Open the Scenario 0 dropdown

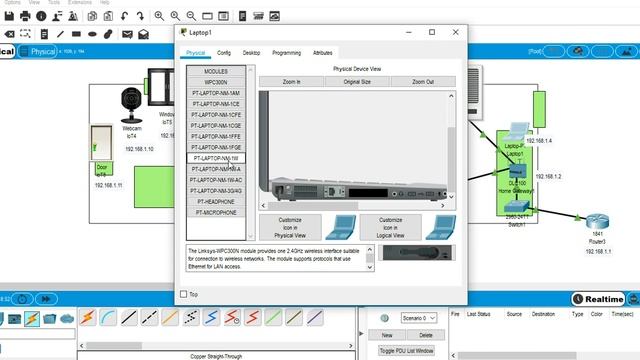click(x=419, y=318)
